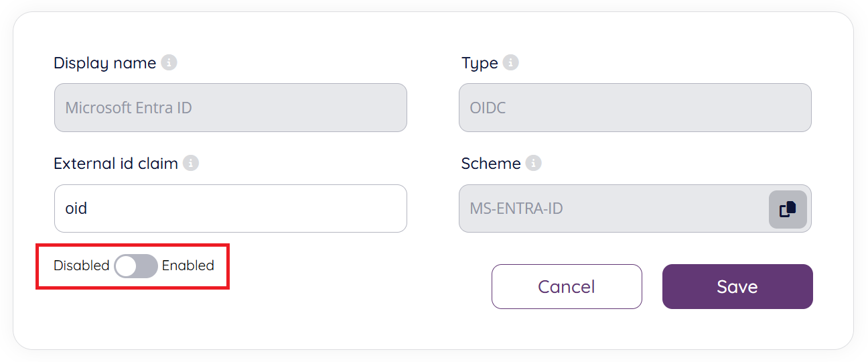The width and height of the screenshot is (868, 362).
Task: Click the Scheme field text MS-ENTRA-ID
Action: (x=516, y=208)
